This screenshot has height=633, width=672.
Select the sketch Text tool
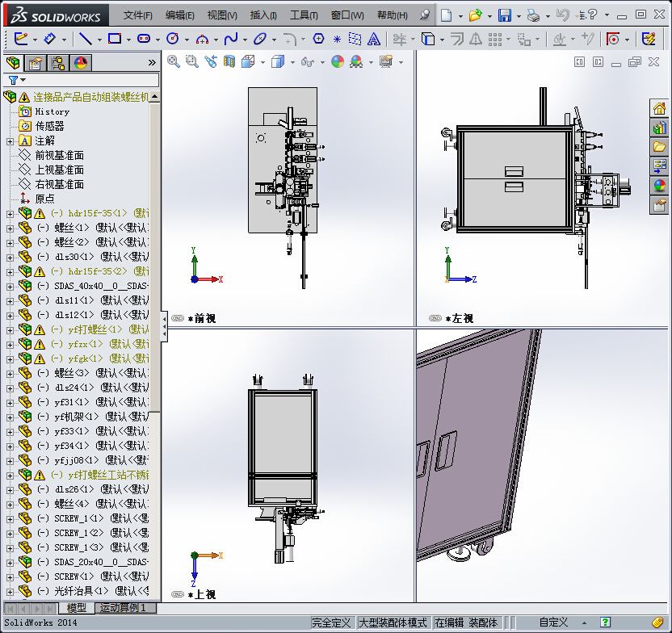[374, 39]
